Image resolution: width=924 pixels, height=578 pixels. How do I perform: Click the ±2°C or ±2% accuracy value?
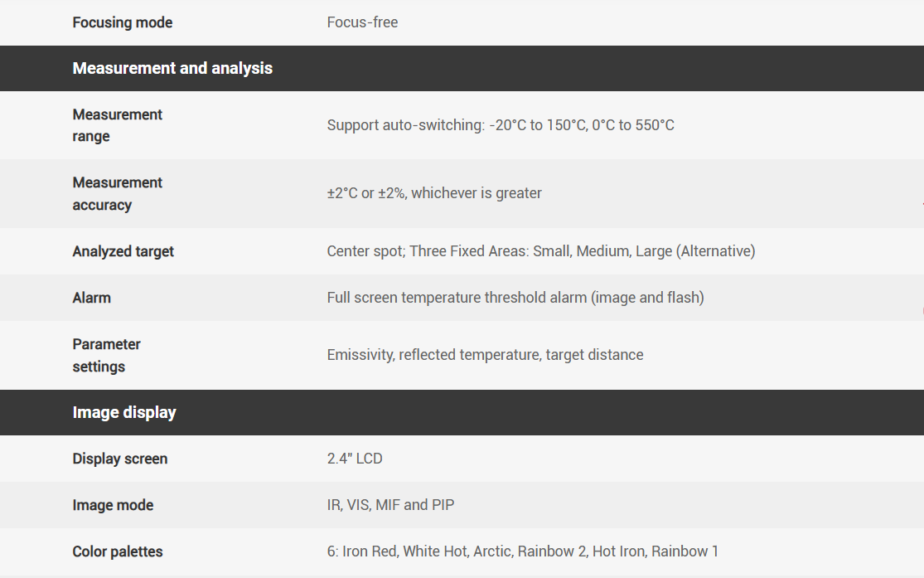click(434, 193)
